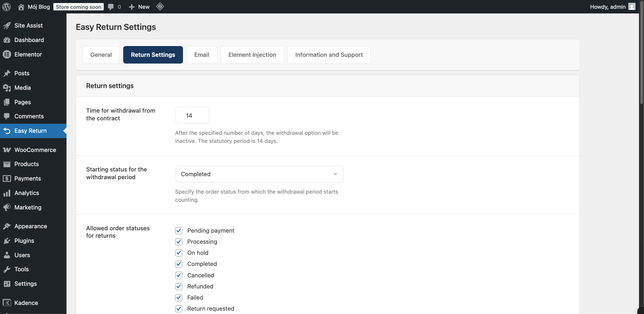This screenshot has width=644, height=314.
Task: Open the comments bubble icon in admin bar
Action: (111, 7)
